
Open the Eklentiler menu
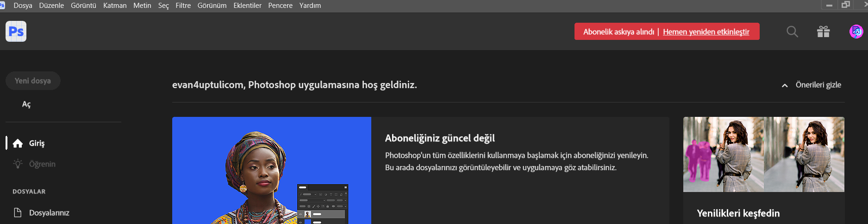tap(247, 6)
